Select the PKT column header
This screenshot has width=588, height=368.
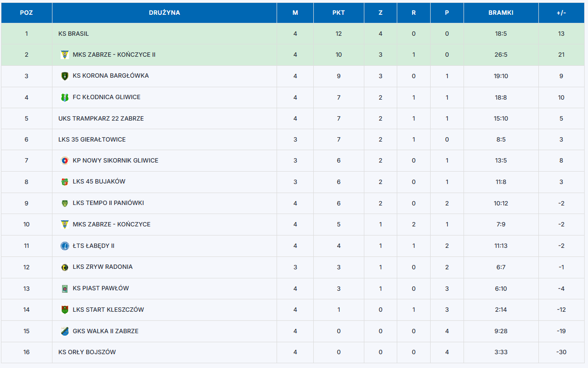tap(339, 13)
